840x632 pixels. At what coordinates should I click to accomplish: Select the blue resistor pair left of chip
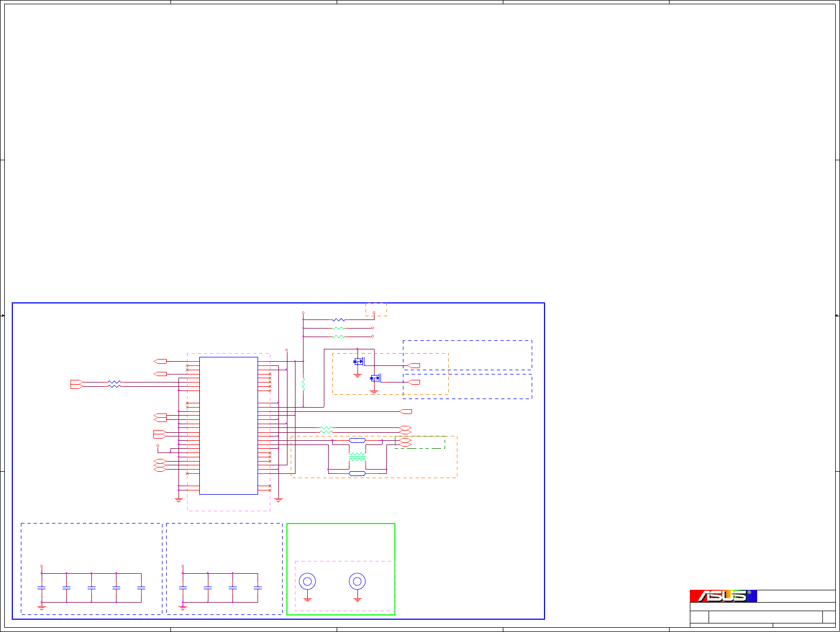[114, 384]
